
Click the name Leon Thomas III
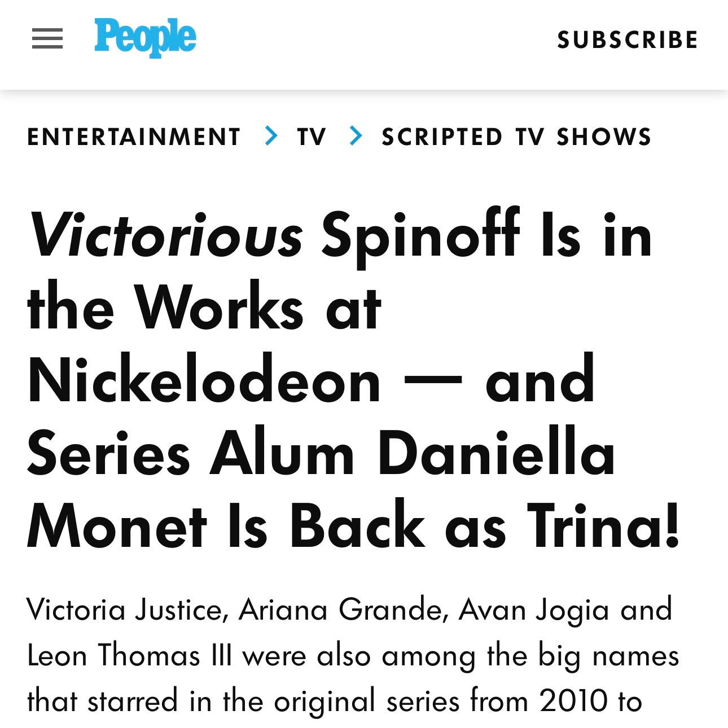129,656
